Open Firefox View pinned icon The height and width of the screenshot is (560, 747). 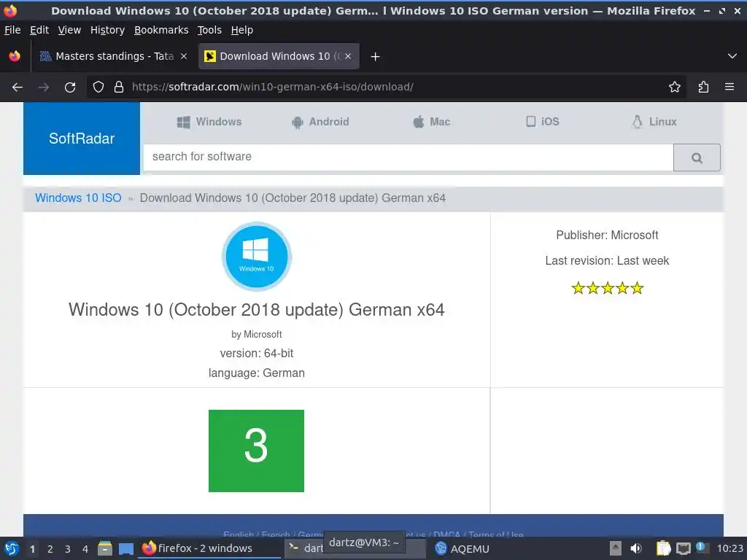point(15,56)
